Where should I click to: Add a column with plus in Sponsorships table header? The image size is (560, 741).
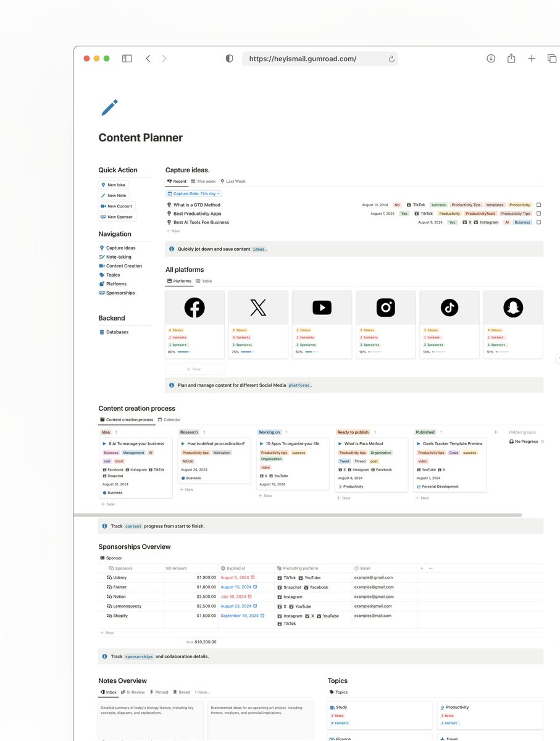(x=422, y=568)
